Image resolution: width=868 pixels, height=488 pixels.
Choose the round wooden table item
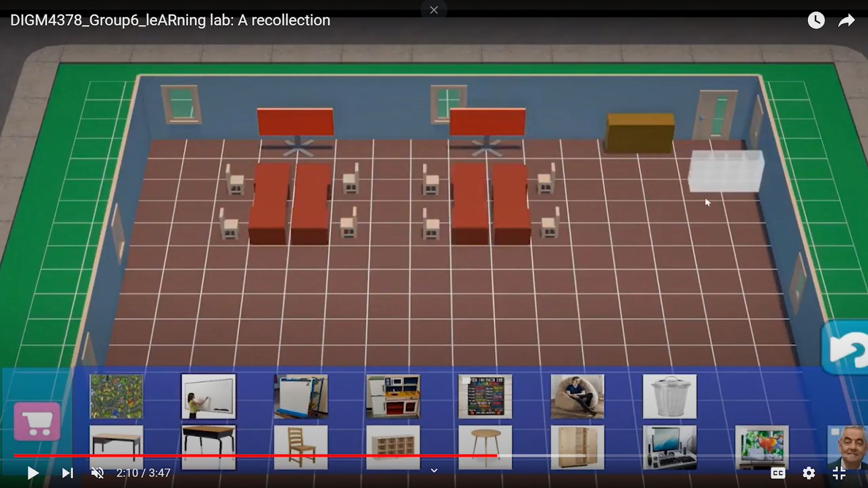tap(485, 445)
